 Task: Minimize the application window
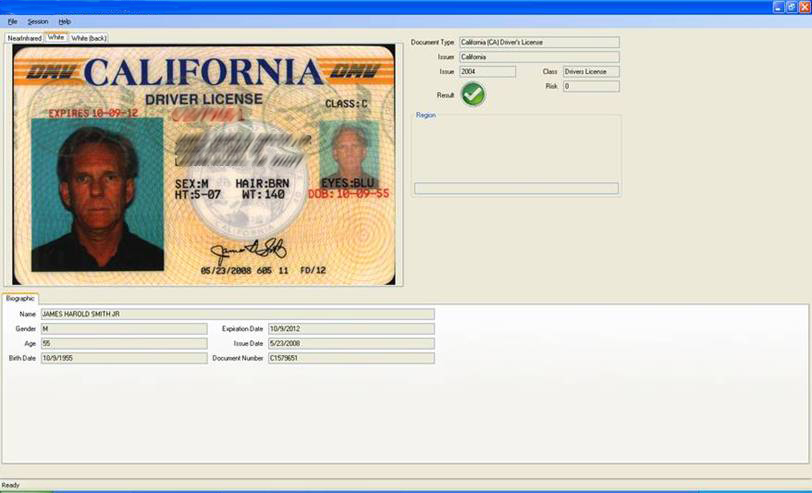[x=779, y=7]
